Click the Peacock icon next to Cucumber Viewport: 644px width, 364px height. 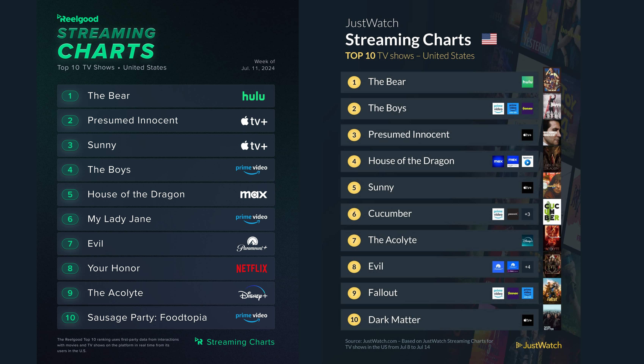(512, 214)
